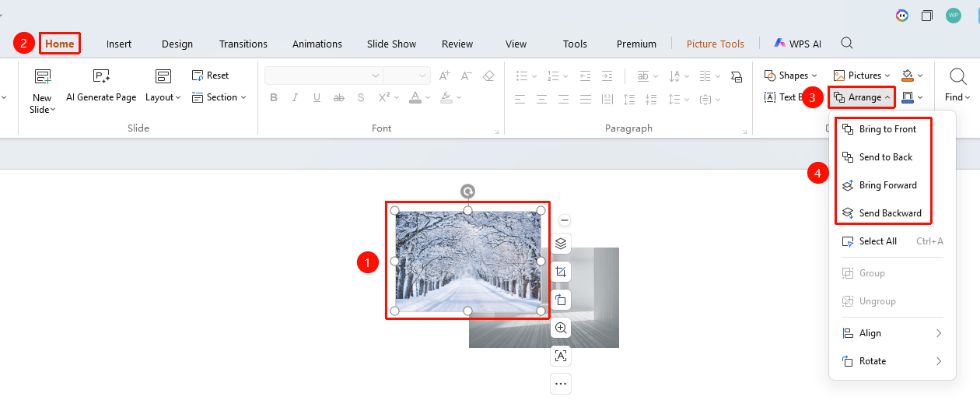Open the font size combo box
This screenshot has height=418, width=980.
pyautogui.click(x=407, y=76)
